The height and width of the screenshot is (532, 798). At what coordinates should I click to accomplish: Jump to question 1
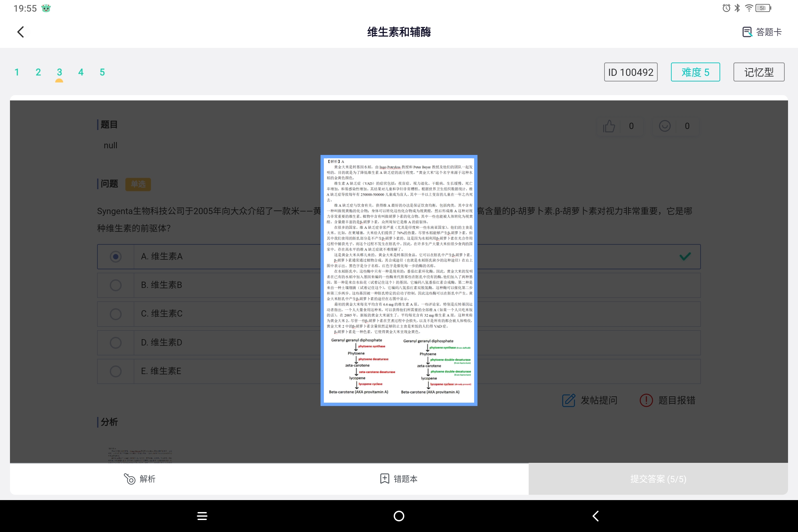click(17, 72)
